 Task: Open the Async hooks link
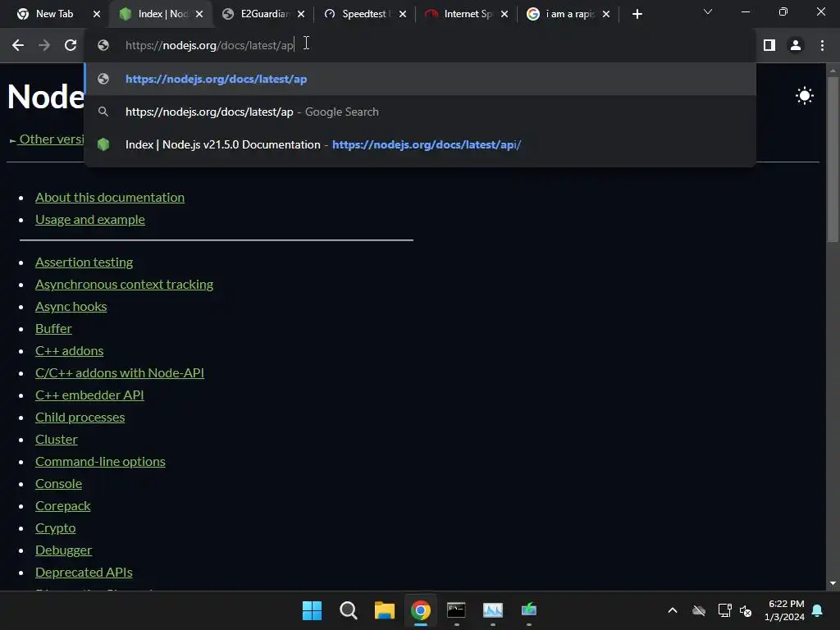pyautogui.click(x=71, y=307)
